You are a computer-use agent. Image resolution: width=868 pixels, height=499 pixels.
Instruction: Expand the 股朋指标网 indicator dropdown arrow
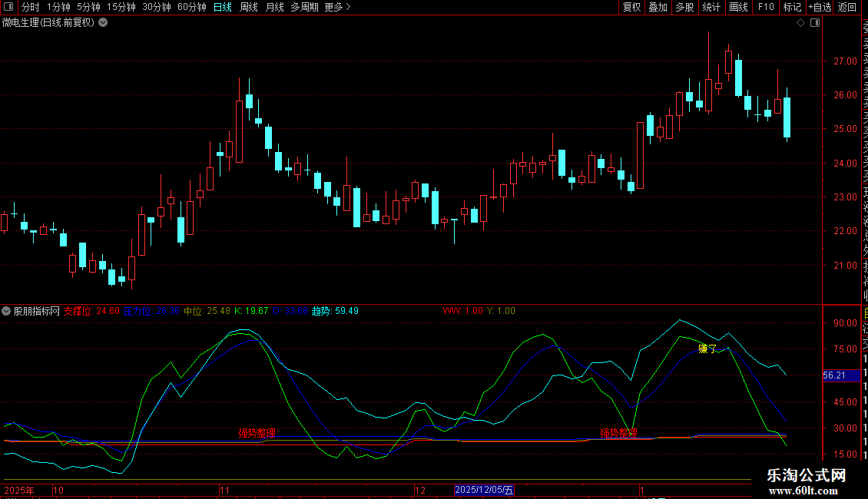(x=7, y=311)
